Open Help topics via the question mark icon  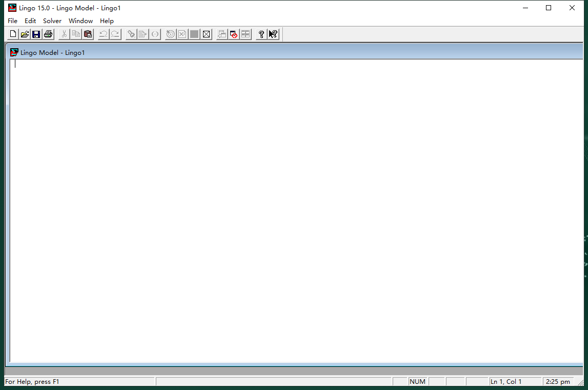(261, 34)
